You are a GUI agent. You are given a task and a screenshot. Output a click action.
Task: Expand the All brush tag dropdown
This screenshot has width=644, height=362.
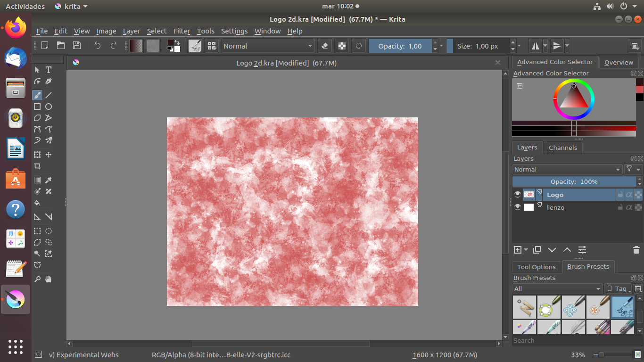tap(557, 288)
